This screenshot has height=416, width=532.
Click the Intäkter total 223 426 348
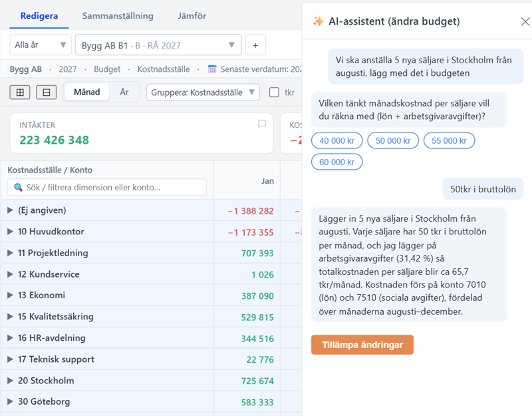pos(55,140)
